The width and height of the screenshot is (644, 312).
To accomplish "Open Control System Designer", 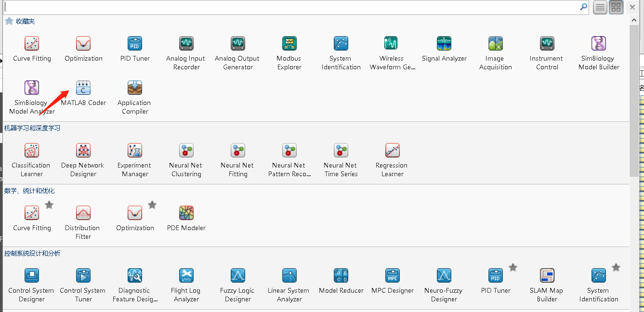I will (32, 285).
